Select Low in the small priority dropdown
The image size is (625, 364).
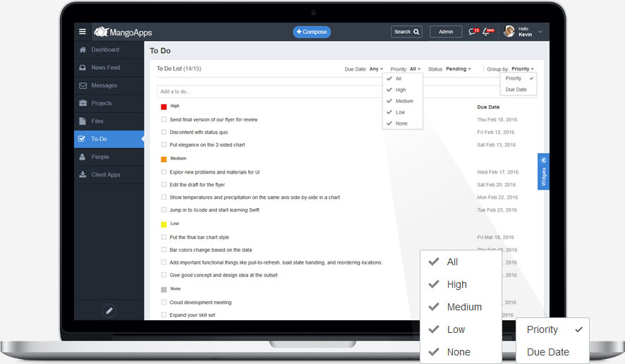tap(403, 112)
